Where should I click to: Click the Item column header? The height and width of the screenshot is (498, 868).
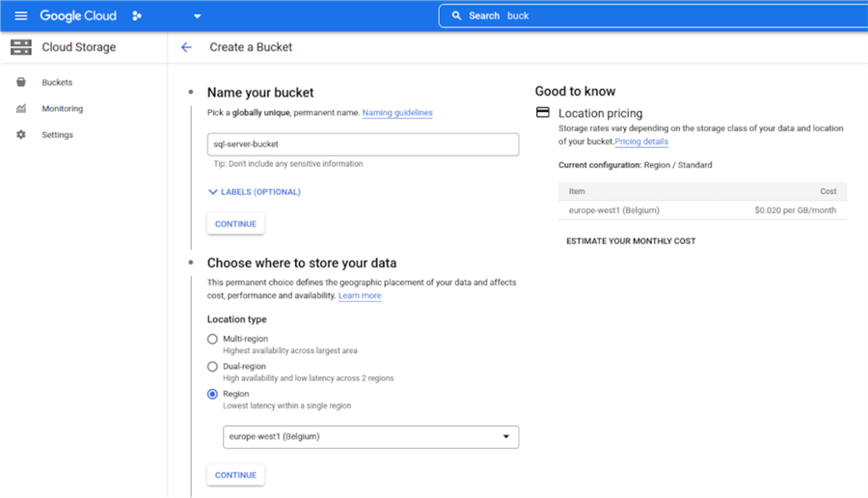click(577, 191)
